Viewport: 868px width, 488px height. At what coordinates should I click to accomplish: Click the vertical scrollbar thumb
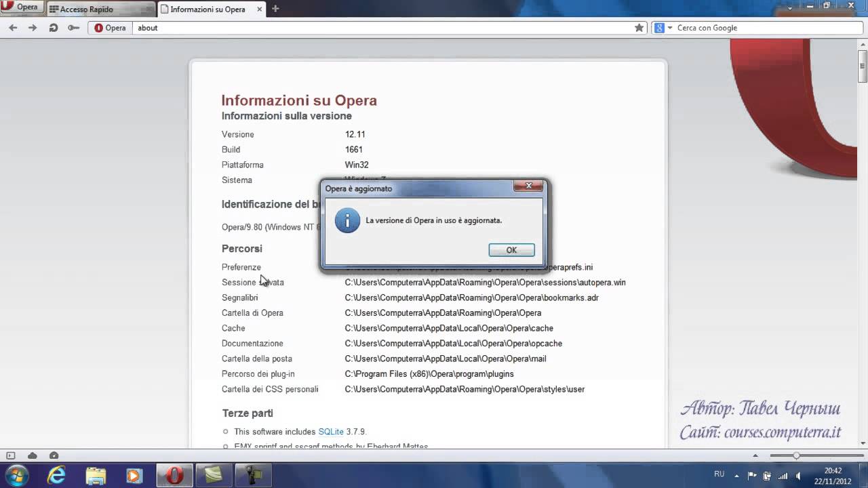point(863,66)
